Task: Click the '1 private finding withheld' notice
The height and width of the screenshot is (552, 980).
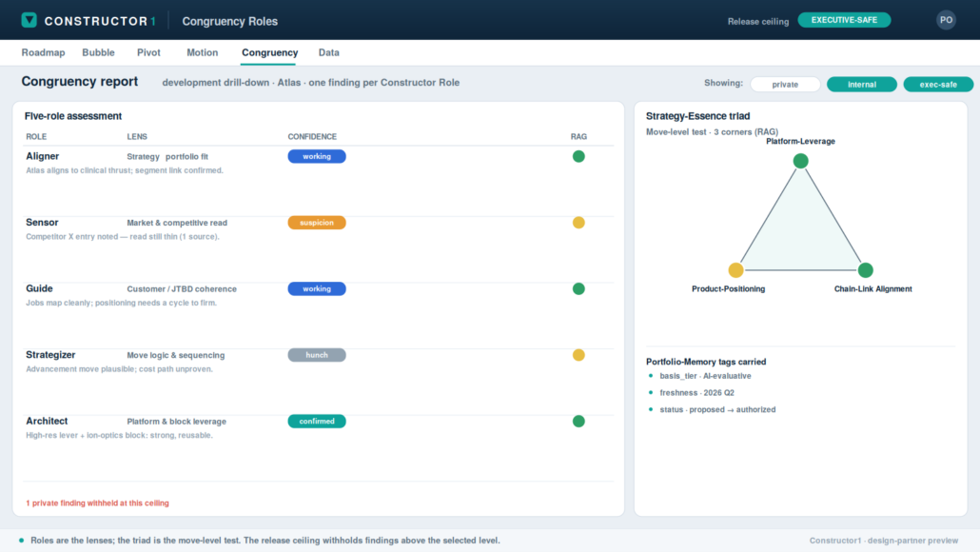Action: coord(97,503)
